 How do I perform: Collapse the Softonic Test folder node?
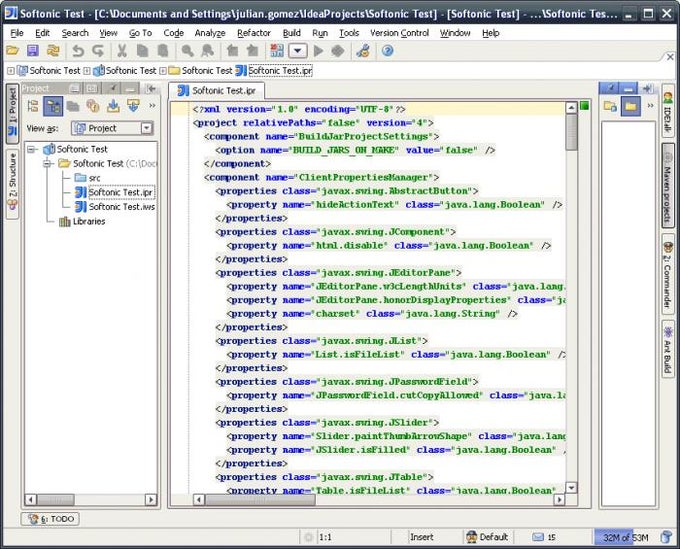tap(47, 163)
